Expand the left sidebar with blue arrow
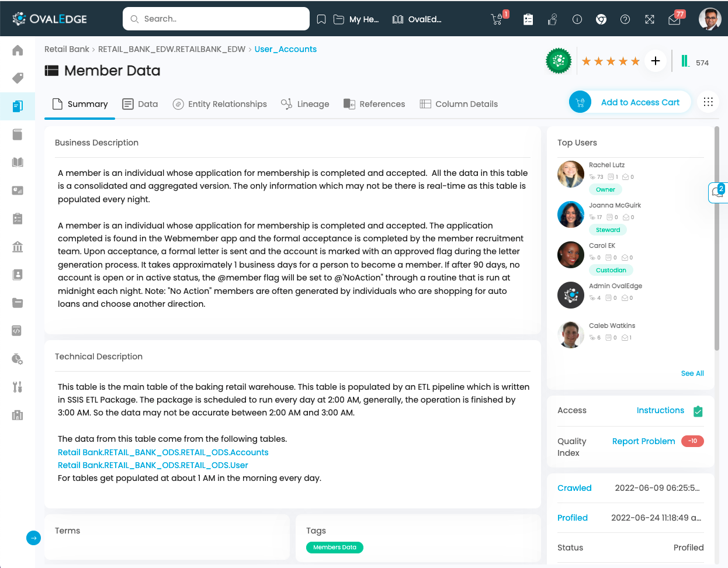The image size is (728, 568). tap(34, 538)
